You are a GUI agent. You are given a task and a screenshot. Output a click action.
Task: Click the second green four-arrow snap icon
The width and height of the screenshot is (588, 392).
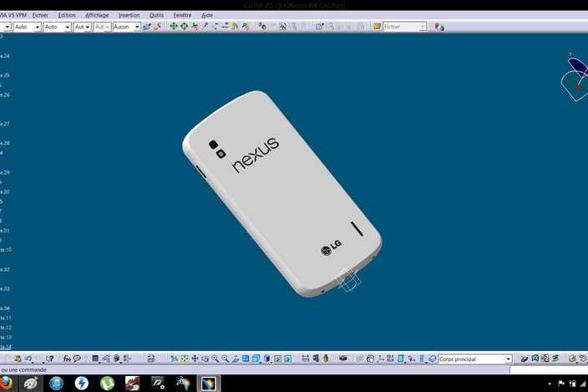tap(184, 26)
